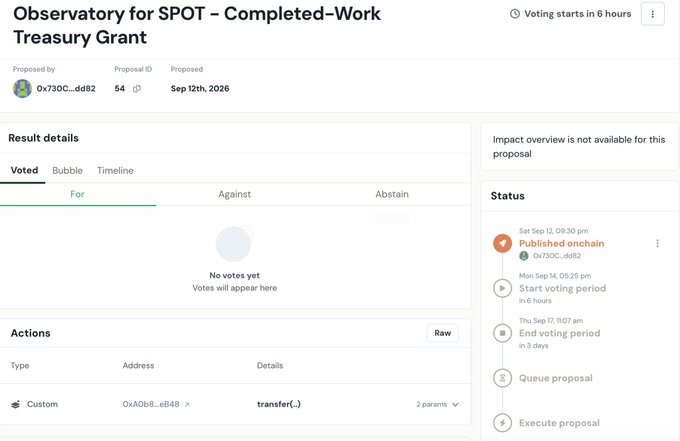Switch to the Bubble tab

pyautogui.click(x=67, y=170)
